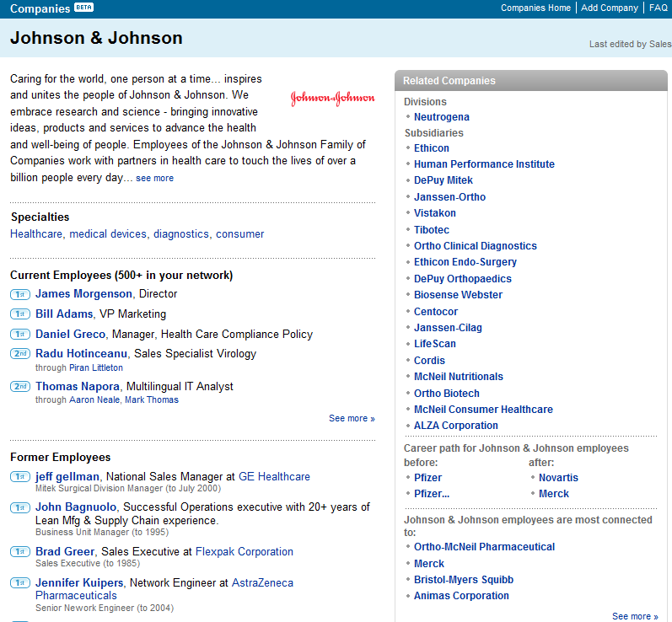
Task: Click the 1st-degree badge next to Bill Adams
Action: (x=20, y=314)
